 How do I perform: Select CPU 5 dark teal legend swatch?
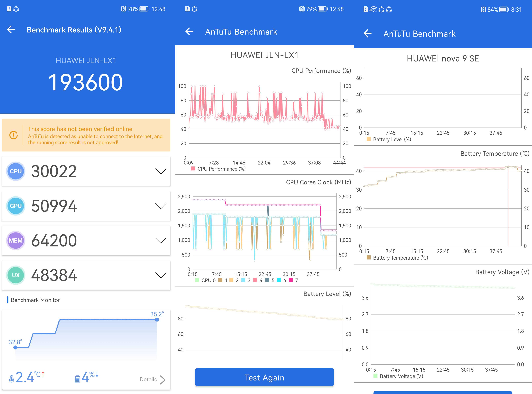[267, 280]
